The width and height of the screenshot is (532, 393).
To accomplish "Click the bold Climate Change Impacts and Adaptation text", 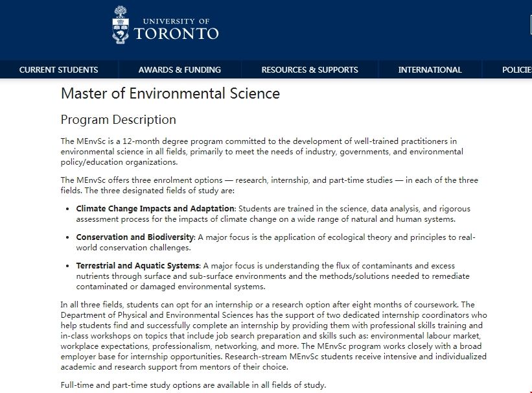I will point(155,209).
